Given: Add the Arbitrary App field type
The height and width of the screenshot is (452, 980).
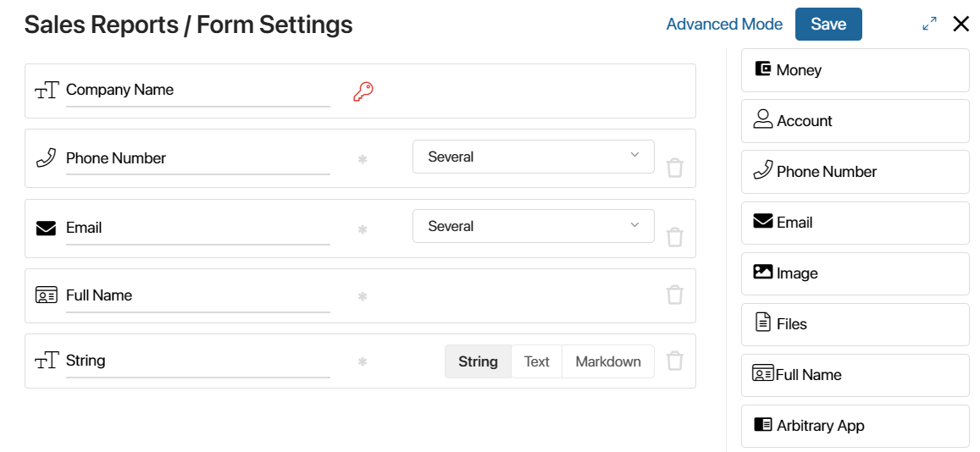Looking at the screenshot, I should [x=855, y=426].
